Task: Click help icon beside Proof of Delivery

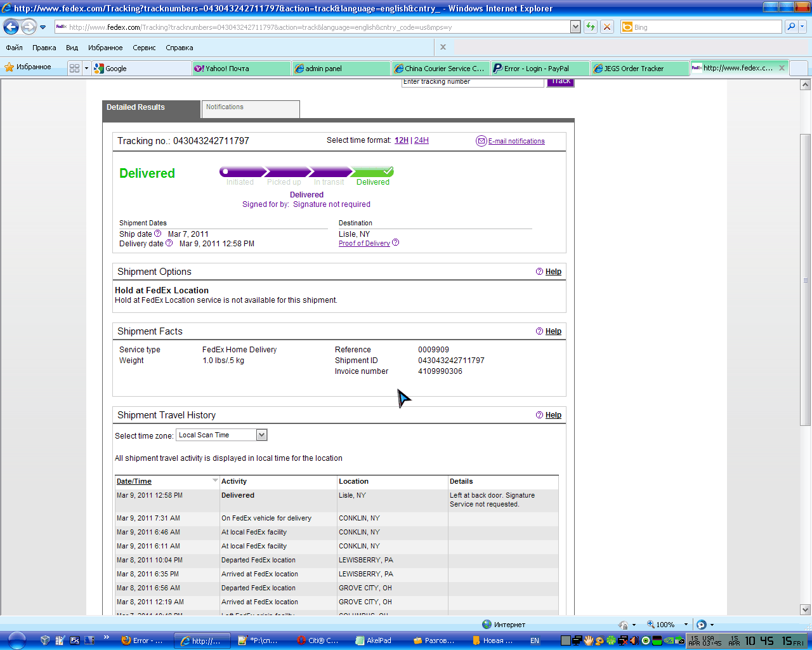Action: [x=396, y=242]
